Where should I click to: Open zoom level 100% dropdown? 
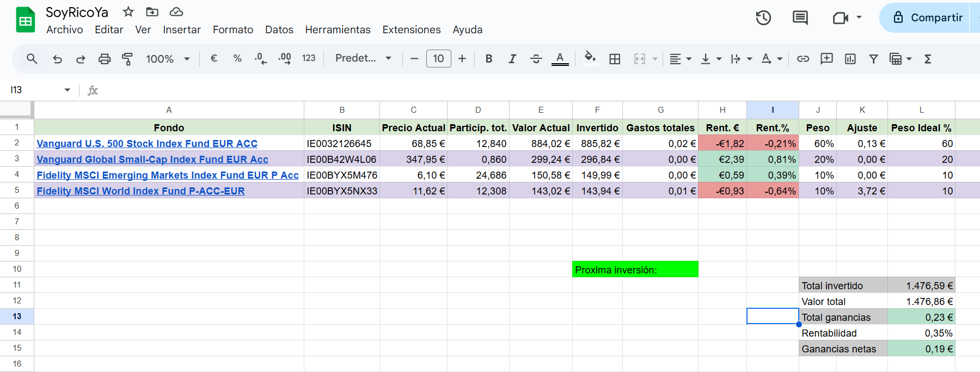pyautogui.click(x=168, y=59)
